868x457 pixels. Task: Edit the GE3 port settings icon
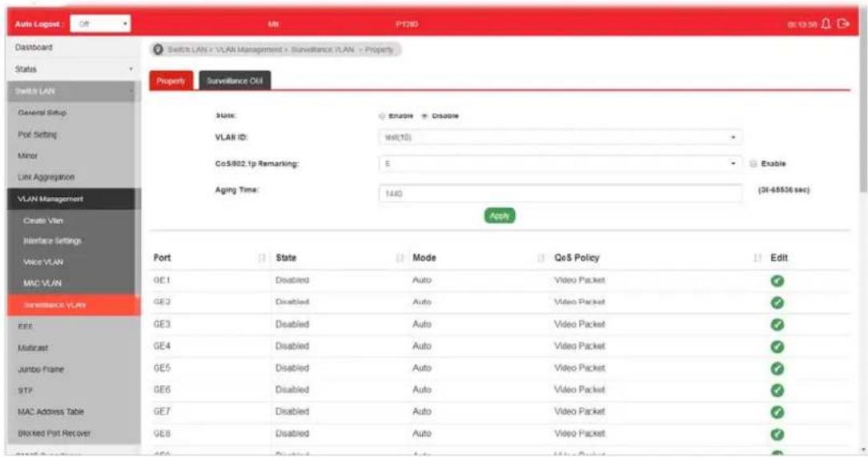coord(778,325)
